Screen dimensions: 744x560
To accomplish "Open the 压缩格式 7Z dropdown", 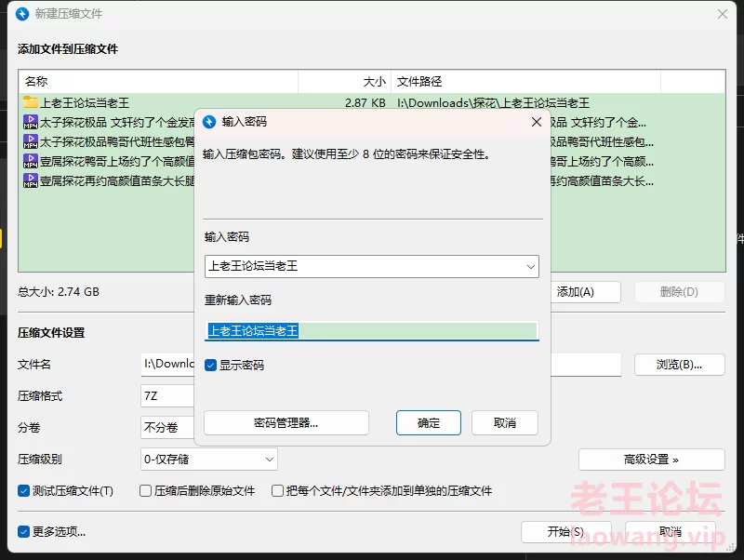I will tap(167, 395).
